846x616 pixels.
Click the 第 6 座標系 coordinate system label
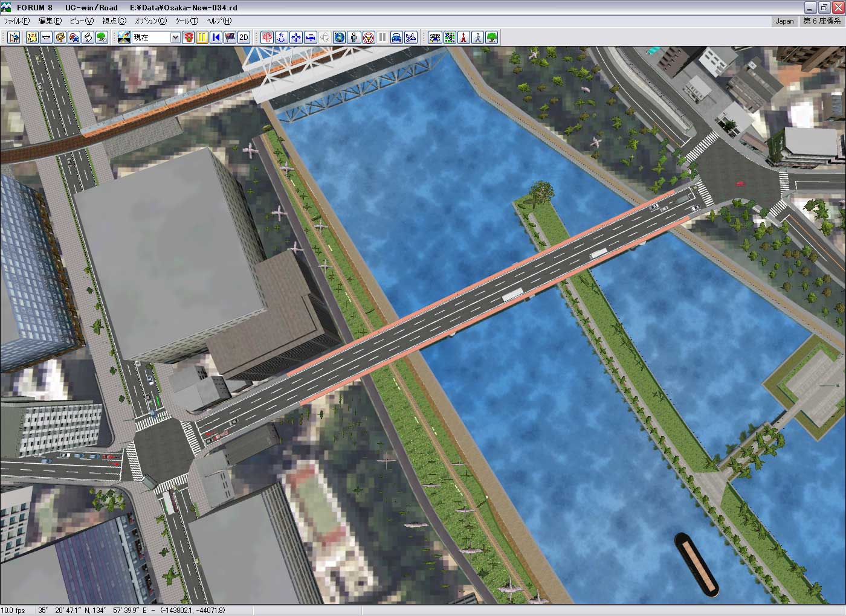822,21
